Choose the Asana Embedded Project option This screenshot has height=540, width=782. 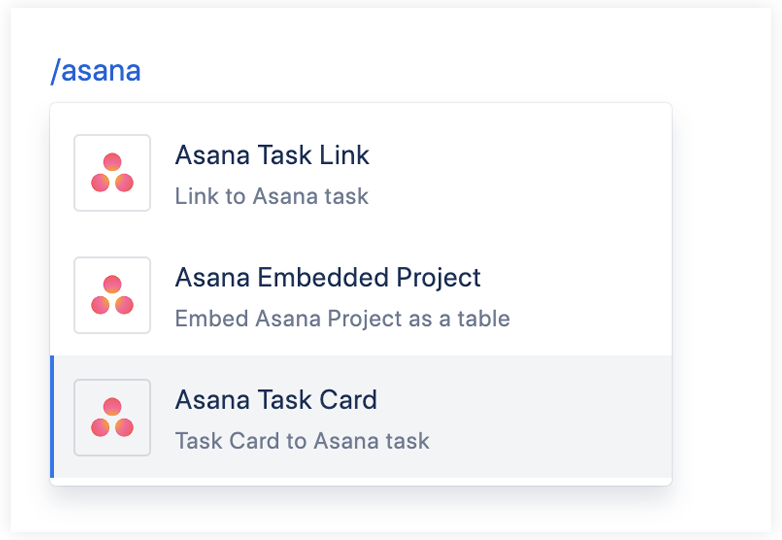[x=360, y=295]
